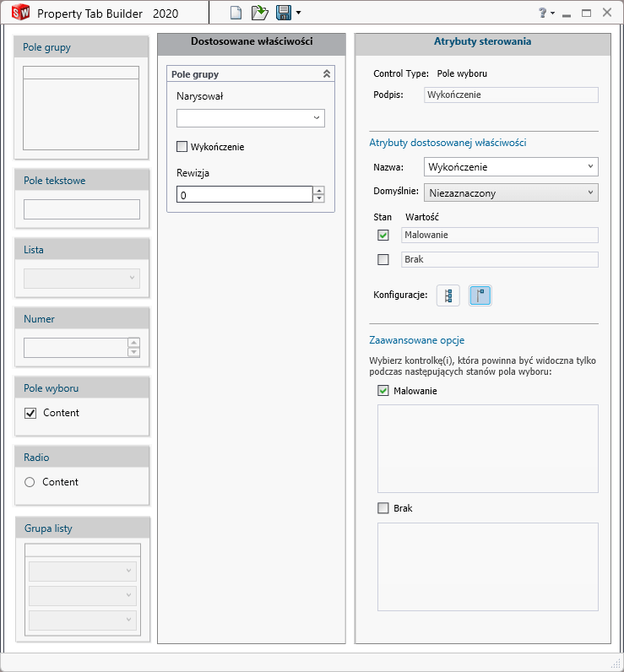Click the Grupa listy palette title

click(48, 528)
